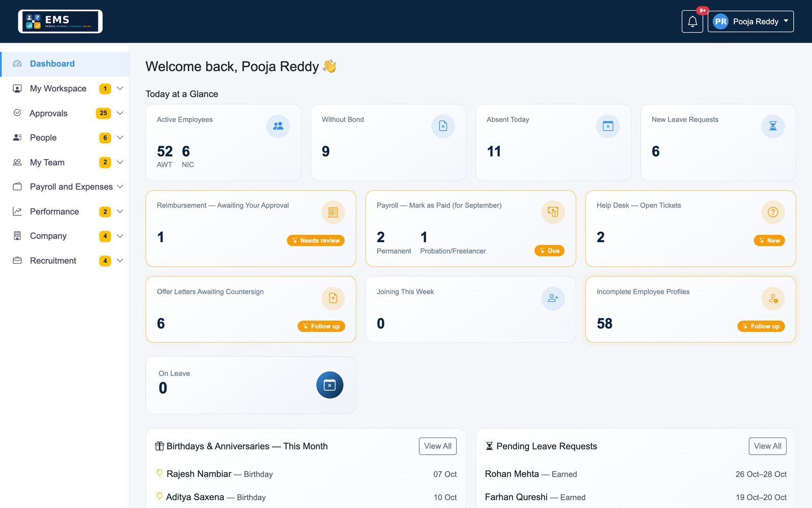Click the Help Desk question mark icon
812x508 pixels.
773,212
